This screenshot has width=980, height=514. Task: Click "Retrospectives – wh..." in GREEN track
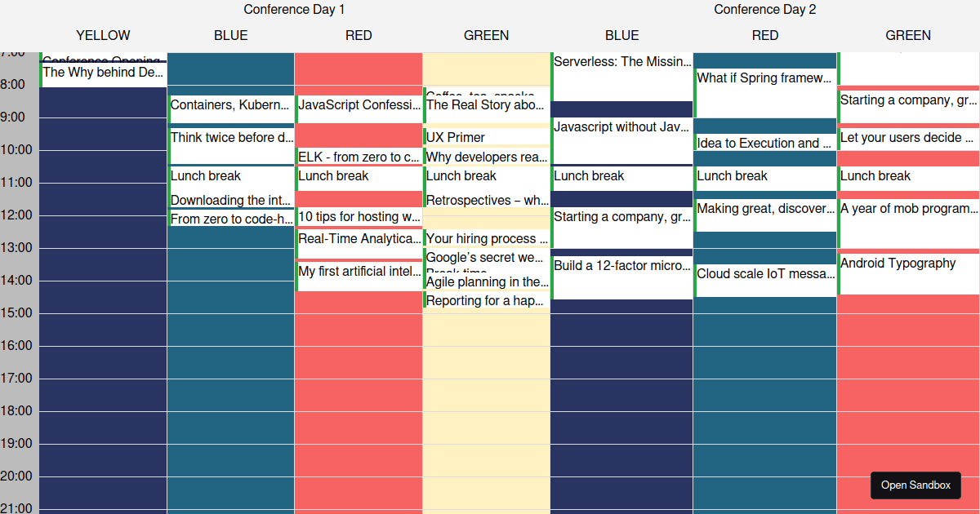(x=486, y=201)
